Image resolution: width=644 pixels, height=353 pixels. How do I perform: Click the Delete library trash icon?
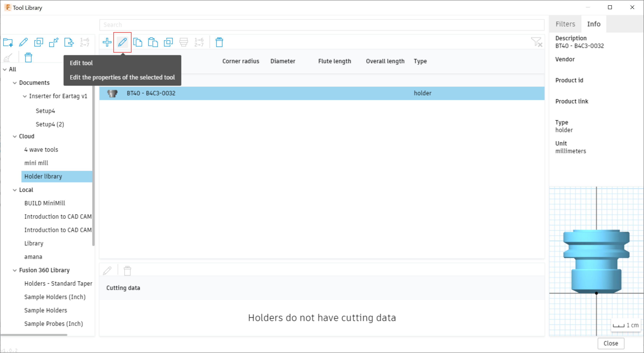[x=28, y=57]
